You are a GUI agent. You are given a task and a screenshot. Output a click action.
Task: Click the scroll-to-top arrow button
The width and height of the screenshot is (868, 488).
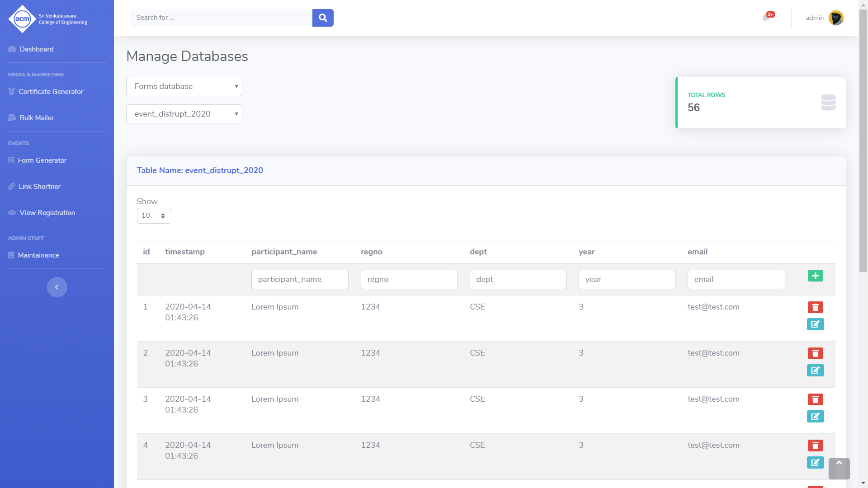[x=839, y=469]
